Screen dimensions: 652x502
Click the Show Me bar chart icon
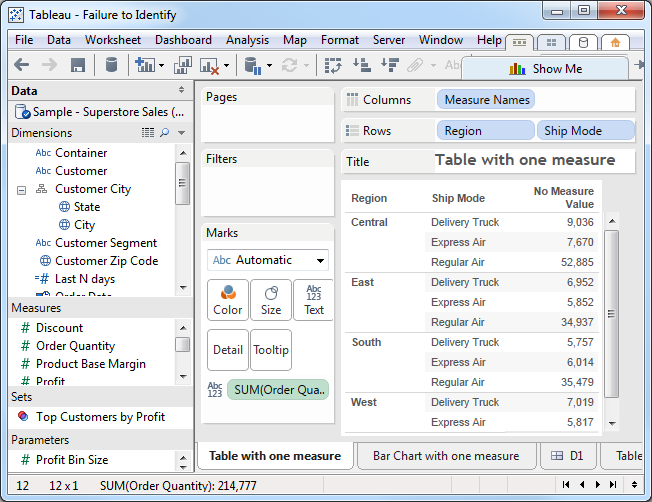[x=517, y=69]
